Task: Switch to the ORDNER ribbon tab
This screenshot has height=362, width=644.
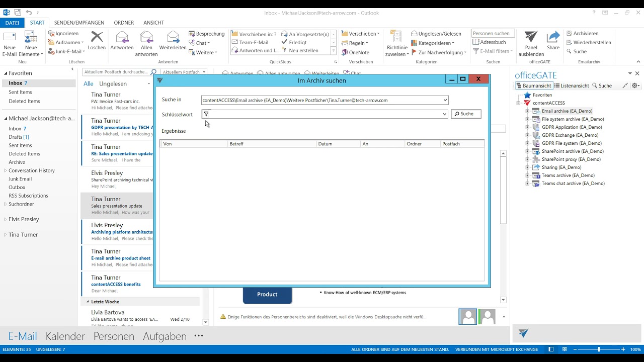Action: pyautogui.click(x=124, y=23)
